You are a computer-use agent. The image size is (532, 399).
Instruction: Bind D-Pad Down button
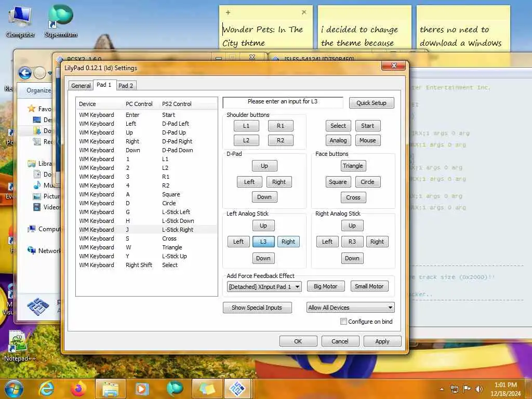264,197
